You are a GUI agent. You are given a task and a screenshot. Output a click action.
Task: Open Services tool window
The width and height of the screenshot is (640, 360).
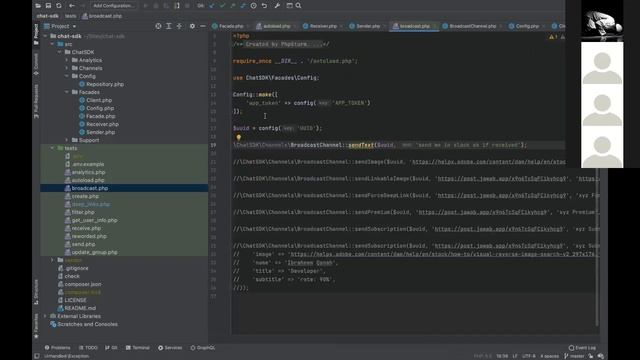click(170, 348)
